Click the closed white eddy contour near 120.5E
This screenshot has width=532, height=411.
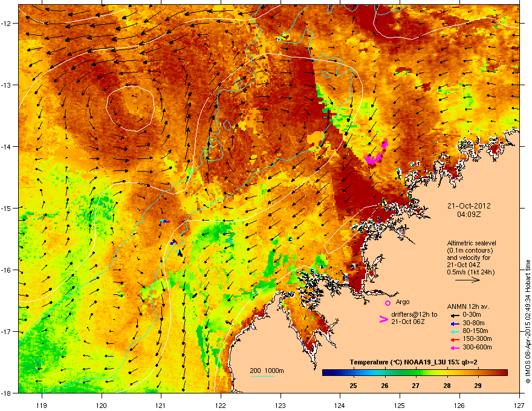click(131, 109)
